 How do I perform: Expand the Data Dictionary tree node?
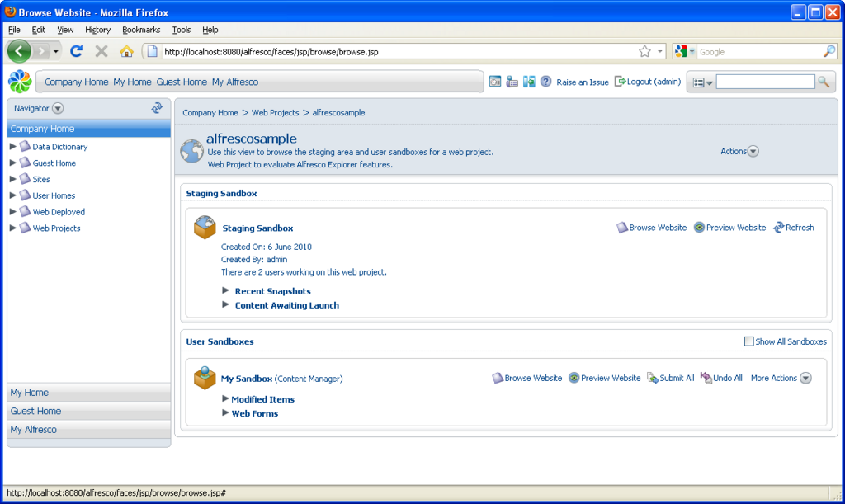coord(13,147)
